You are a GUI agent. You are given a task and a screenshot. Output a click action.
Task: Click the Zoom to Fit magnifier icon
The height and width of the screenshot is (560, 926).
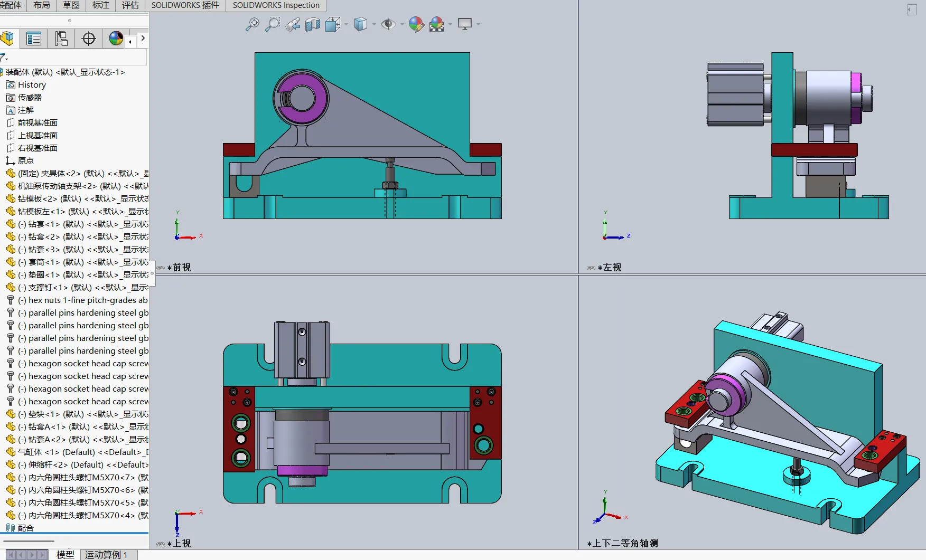(252, 24)
